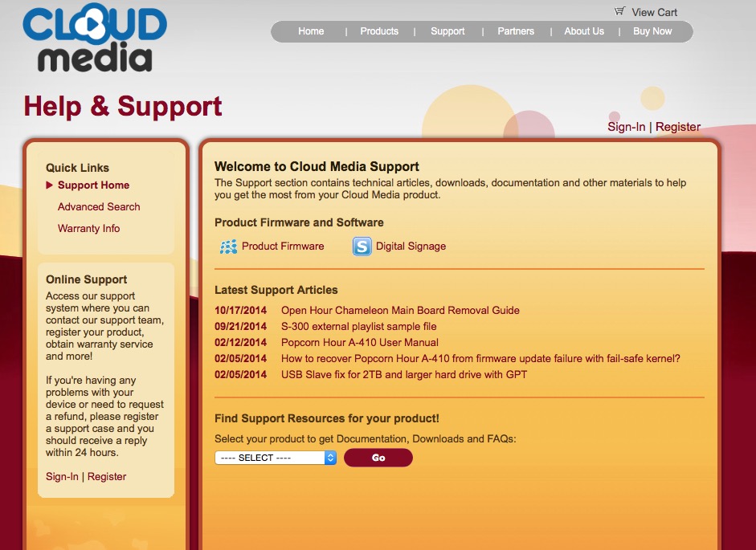The width and height of the screenshot is (756, 550).
Task: Click the Support Home arrow marker
Action: coord(49,185)
